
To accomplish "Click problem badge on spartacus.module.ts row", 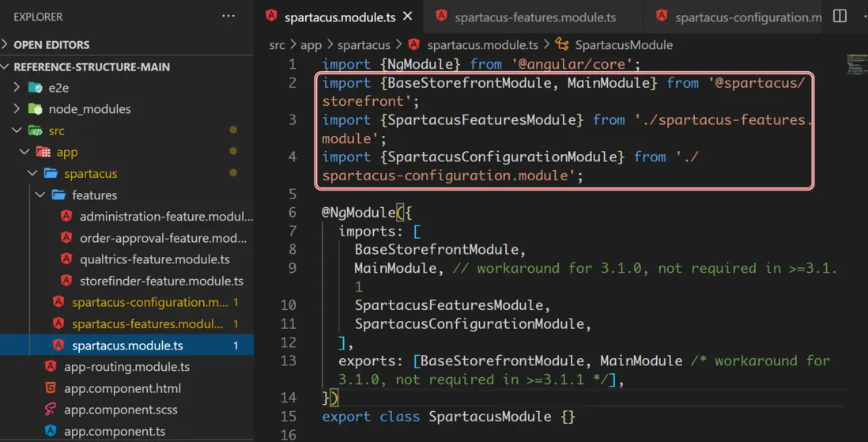I will pyautogui.click(x=236, y=346).
